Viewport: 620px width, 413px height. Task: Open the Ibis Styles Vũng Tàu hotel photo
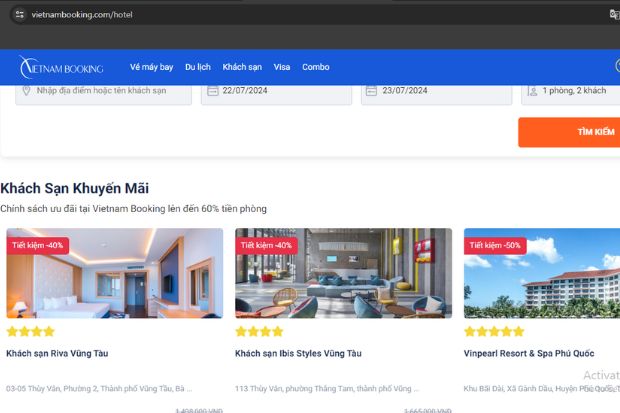[344, 273]
